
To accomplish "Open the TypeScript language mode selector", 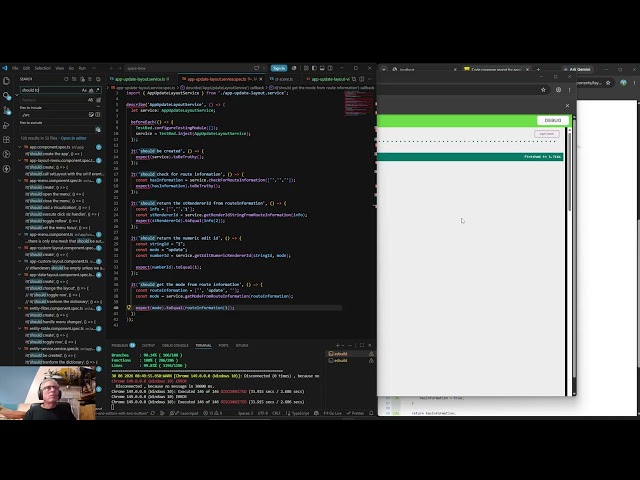I will coord(300,413).
